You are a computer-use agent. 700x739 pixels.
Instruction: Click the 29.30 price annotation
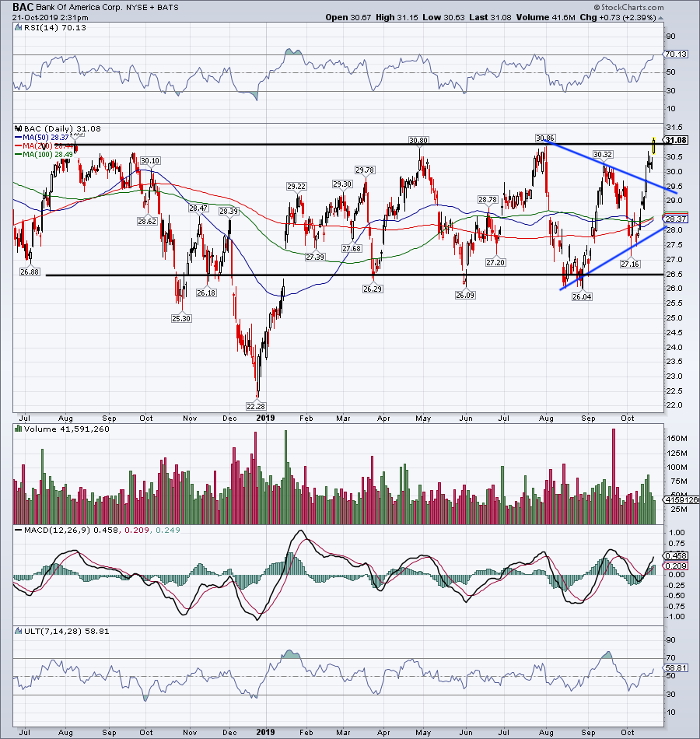click(342, 184)
